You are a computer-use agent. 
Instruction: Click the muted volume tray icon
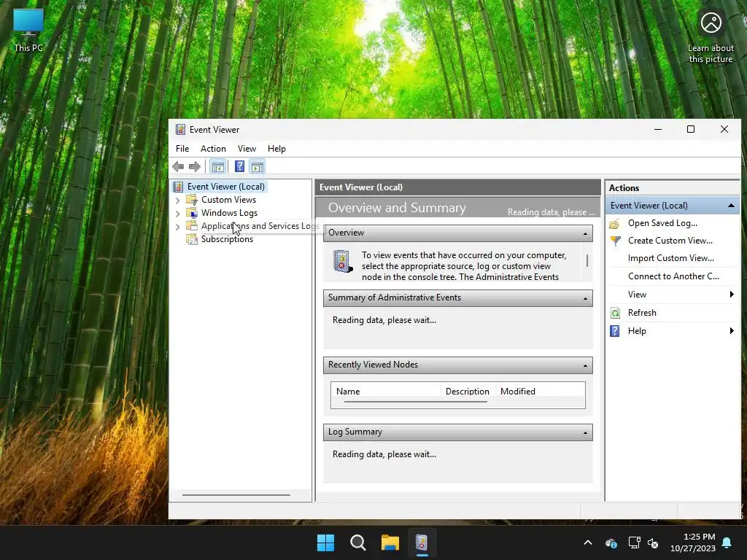[653, 542]
